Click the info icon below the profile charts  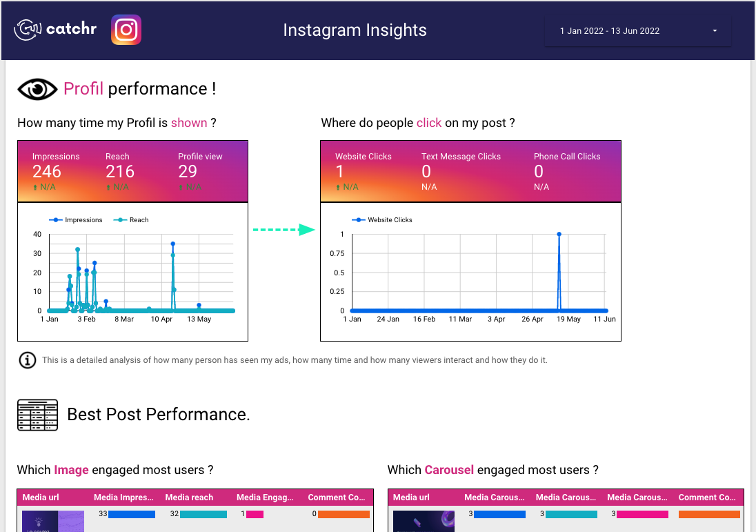tap(27, 359)
